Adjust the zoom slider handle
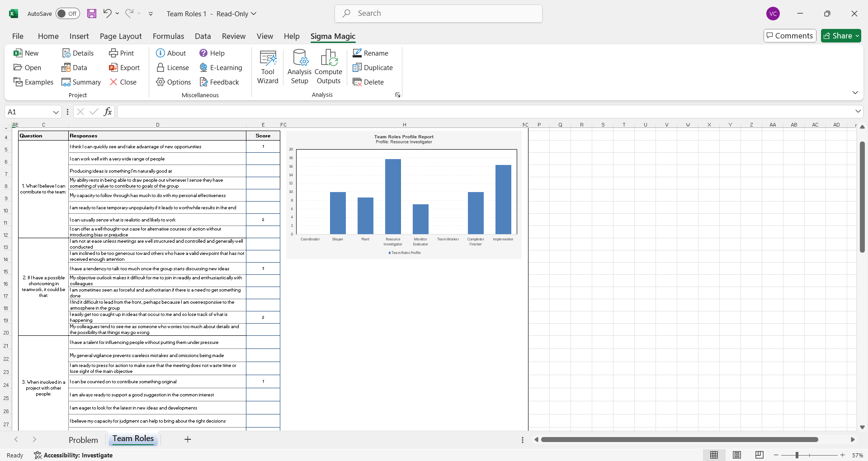Screen dimensions: 868x461 coord(797,455)
